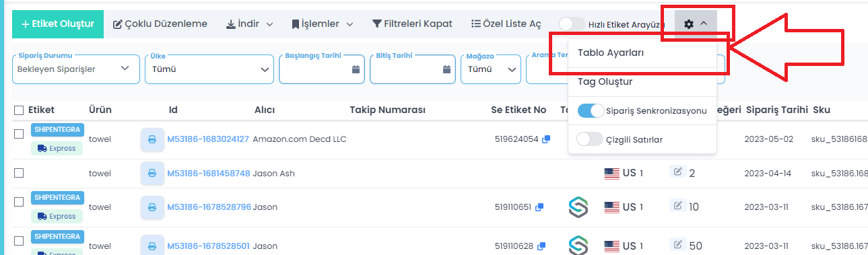Click the Etiket Oluştur button
This screenshot has width=868, height=255.
pos(58,24)
